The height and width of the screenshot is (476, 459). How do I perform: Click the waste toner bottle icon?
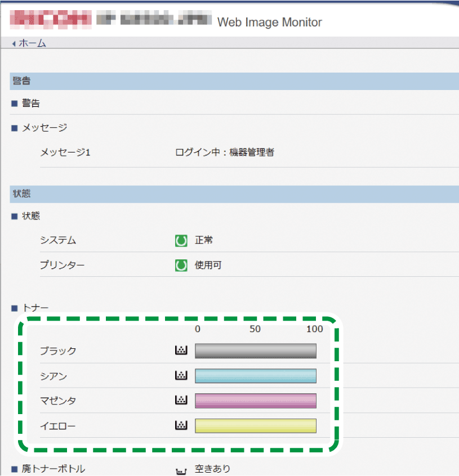click(181, 469)
